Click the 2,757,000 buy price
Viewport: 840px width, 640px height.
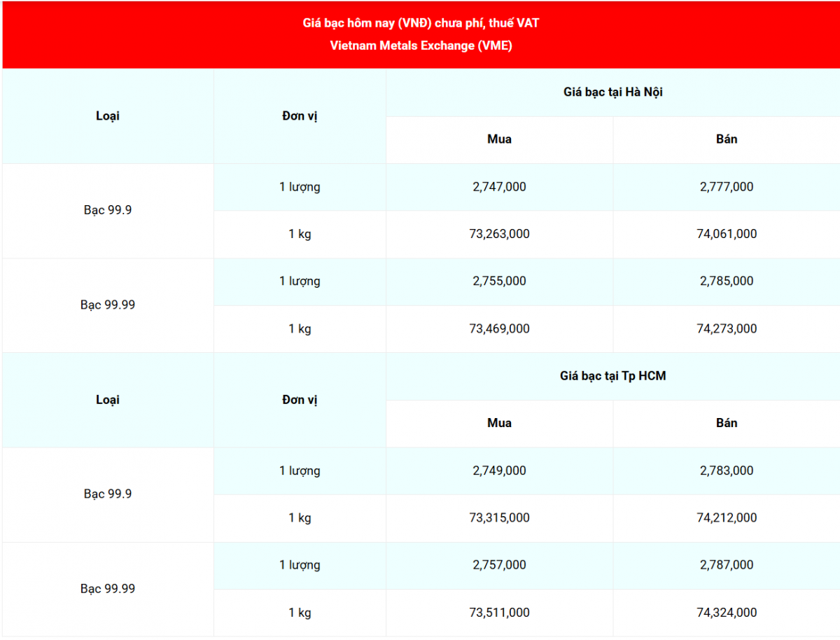(499, 565)
